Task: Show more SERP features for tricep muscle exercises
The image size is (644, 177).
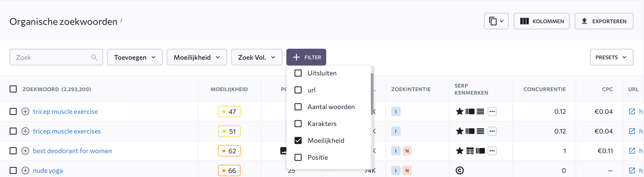Action: [492, 131]
